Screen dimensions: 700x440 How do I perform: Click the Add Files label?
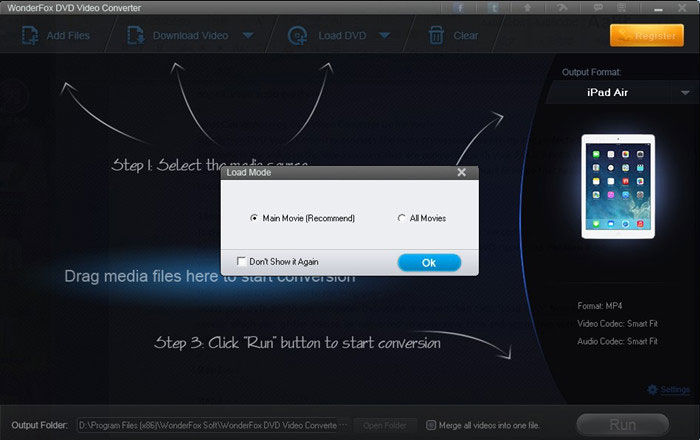tap(68, 36)
